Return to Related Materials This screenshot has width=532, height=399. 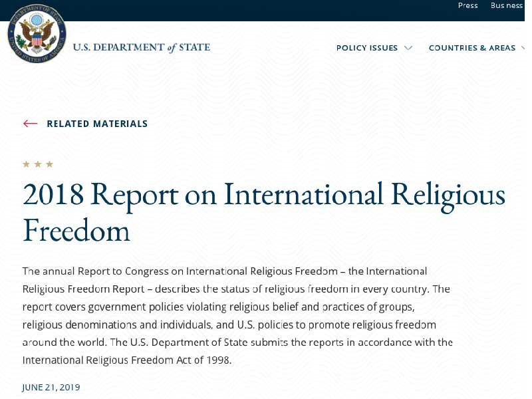(97, 124)
